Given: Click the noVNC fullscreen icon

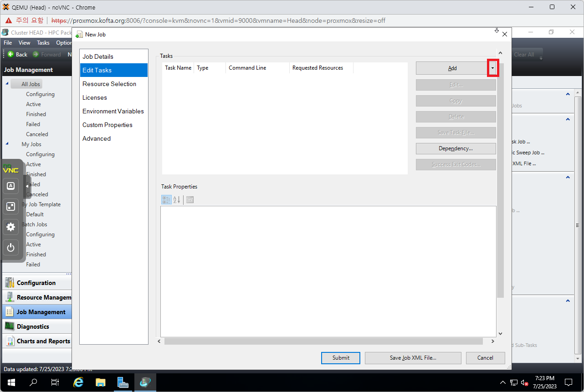Looking at the screenshot, I should (x=11, y=206).
